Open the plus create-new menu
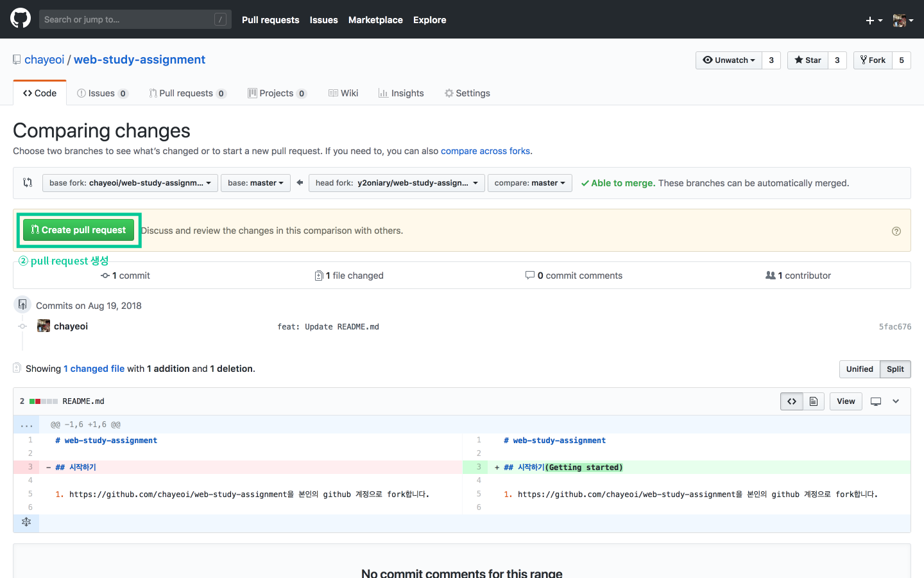924x578 pixels. point(874,21)
